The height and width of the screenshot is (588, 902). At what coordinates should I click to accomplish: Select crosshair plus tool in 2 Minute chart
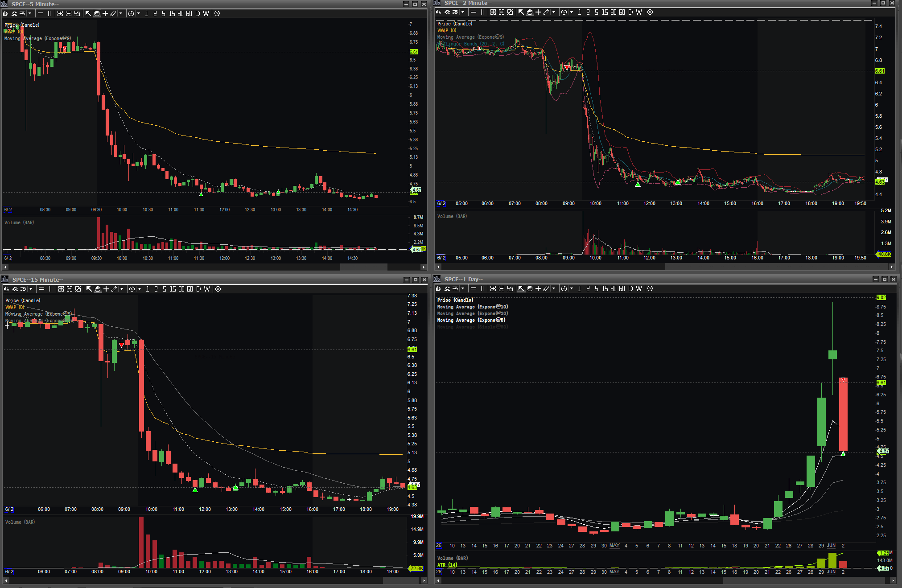point(538,12)
